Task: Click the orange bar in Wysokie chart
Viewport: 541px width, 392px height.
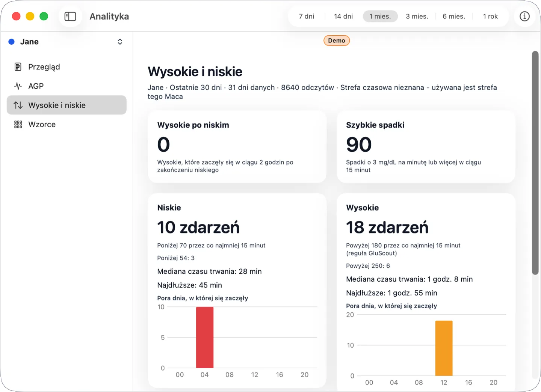Action: click(444, 348)
